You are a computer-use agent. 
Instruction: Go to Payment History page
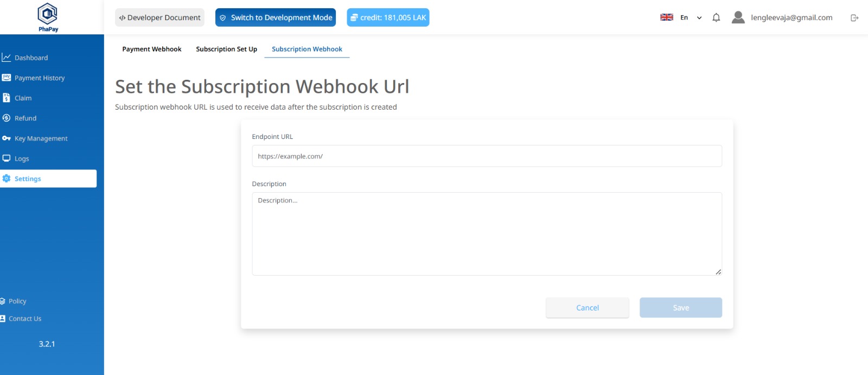(39, 78)
